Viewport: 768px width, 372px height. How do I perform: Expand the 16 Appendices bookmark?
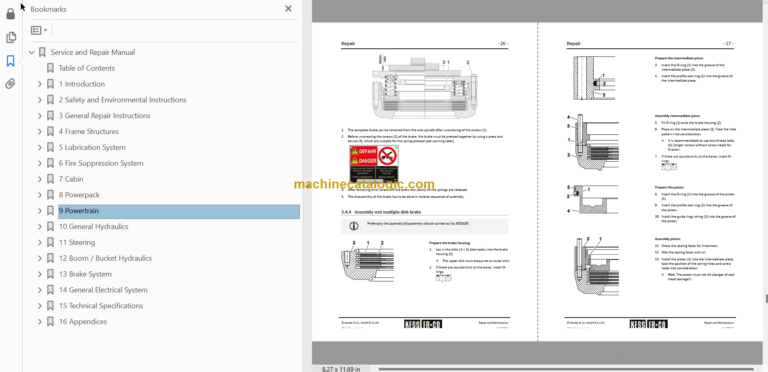[x=40, y=322]
